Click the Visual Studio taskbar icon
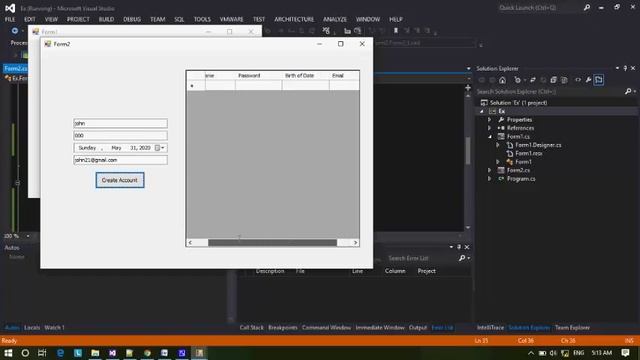640x360 pixels. [x=112, y=353]
